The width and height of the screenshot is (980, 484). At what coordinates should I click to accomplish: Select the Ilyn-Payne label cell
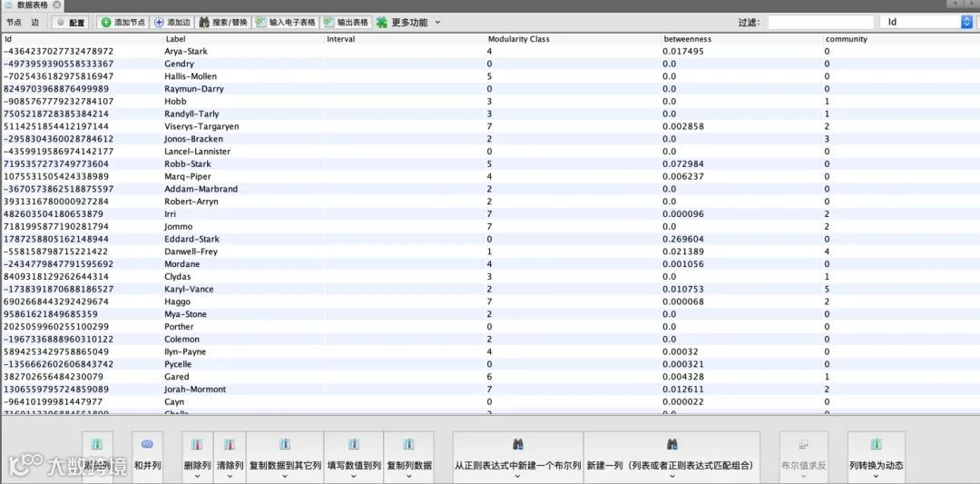tap(185, 351)
